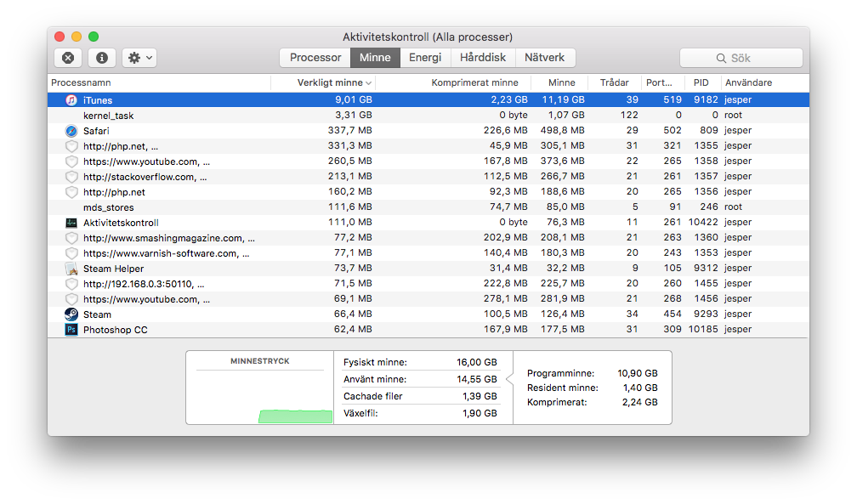Click shield icon of youtube.com row with PID 1456
This screenshot has width=857, height=504.
[x=71, y=299]
